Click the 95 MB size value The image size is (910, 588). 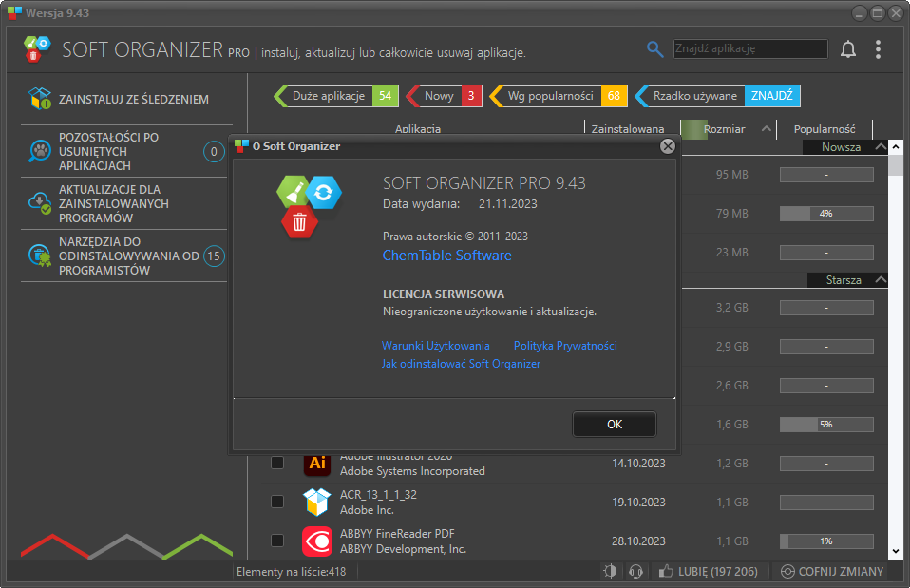[x=731, y=174]
